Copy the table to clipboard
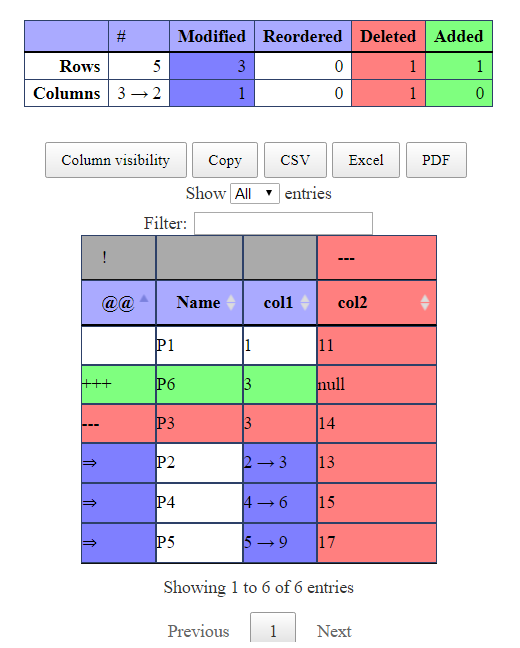Screen dimensions: 520x648 225,160
